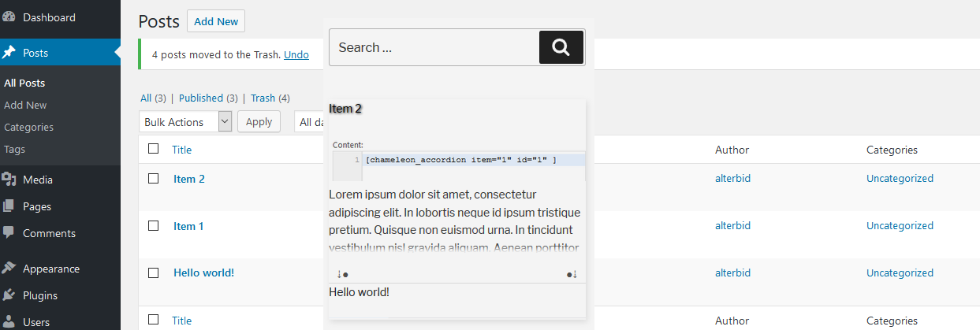Open the Tags submenu item
The width and height of the screenshot is (980, 330).
click(x=14, y=149)
